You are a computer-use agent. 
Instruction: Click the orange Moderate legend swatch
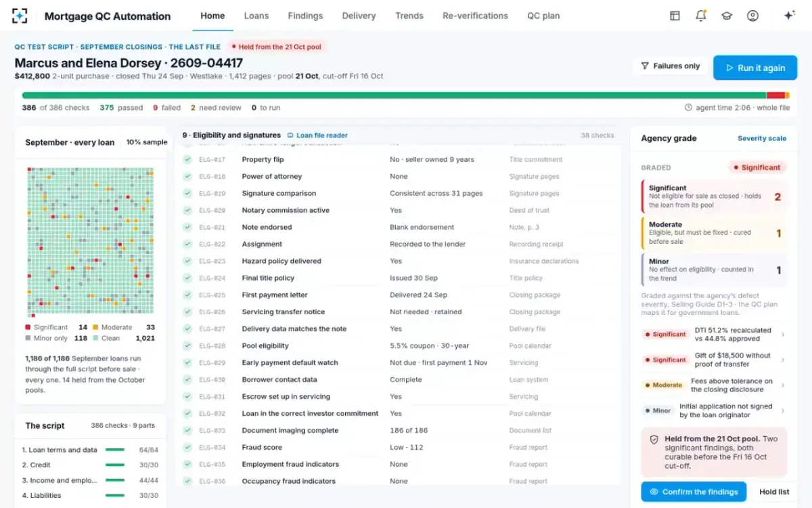(x=95, y=327)
